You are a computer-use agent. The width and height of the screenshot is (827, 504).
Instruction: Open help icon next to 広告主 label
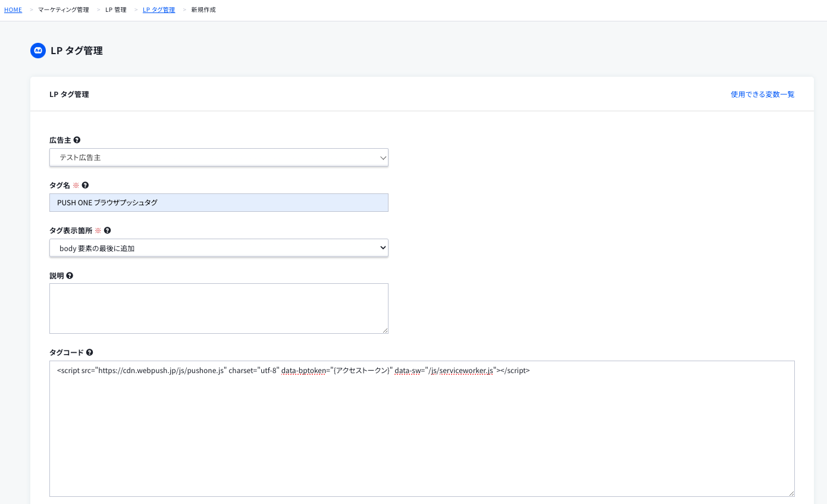(x=77, y=140)
